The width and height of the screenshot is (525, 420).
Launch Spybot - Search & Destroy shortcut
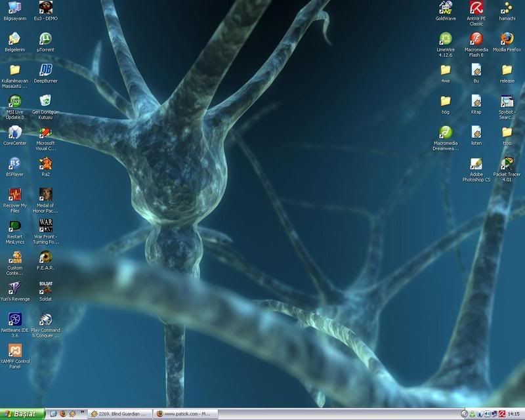click(x=507, y=107)
